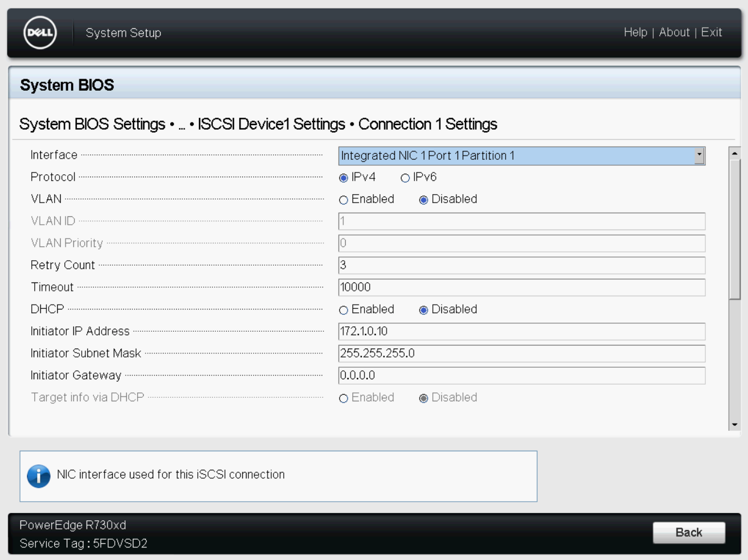
Task: Open the Interface dropdown list
Action: (x=521, y=156)
